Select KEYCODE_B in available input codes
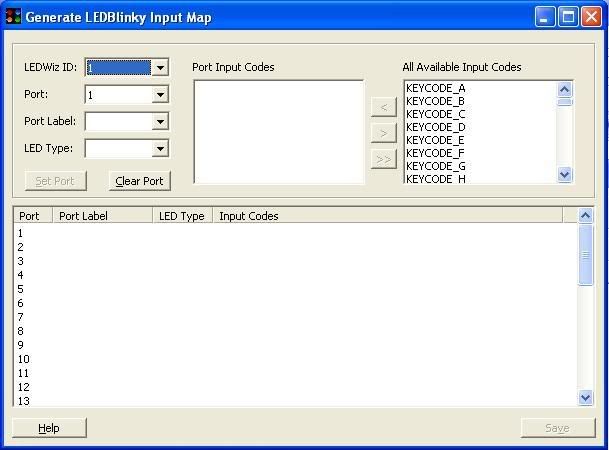 click(x=480, y=101)
